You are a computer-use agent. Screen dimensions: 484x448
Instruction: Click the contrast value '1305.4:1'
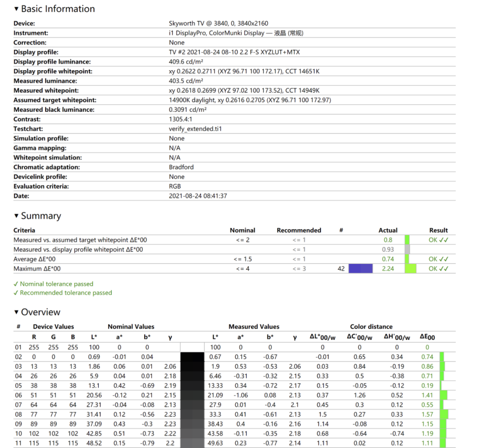coord(180,119)
